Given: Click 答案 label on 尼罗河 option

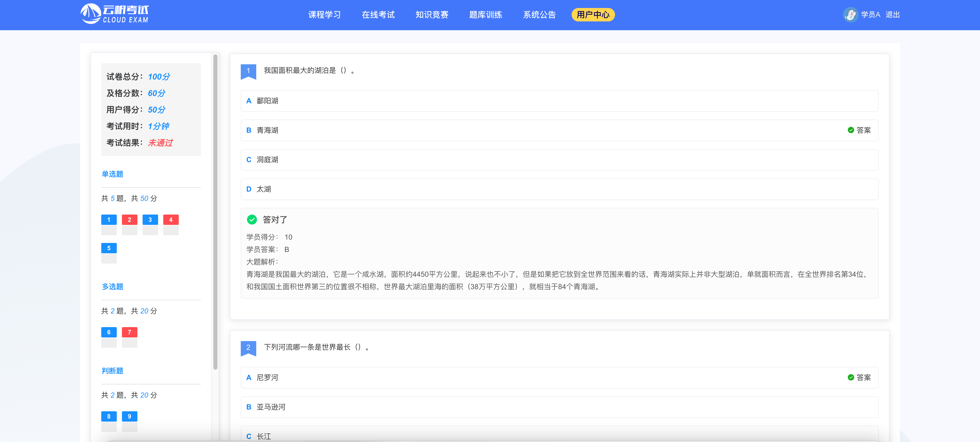Looking at the screenshot, I should (x=864, y=377).
